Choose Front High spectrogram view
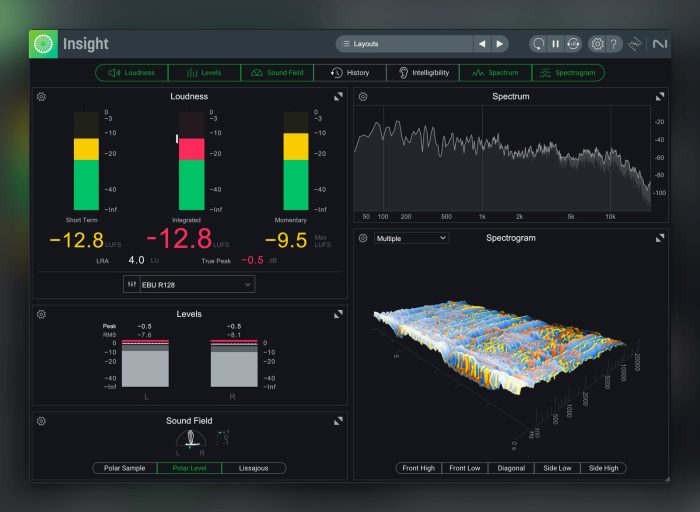The width and height of the screenshot is (700, 512). [x=418, y=468]
